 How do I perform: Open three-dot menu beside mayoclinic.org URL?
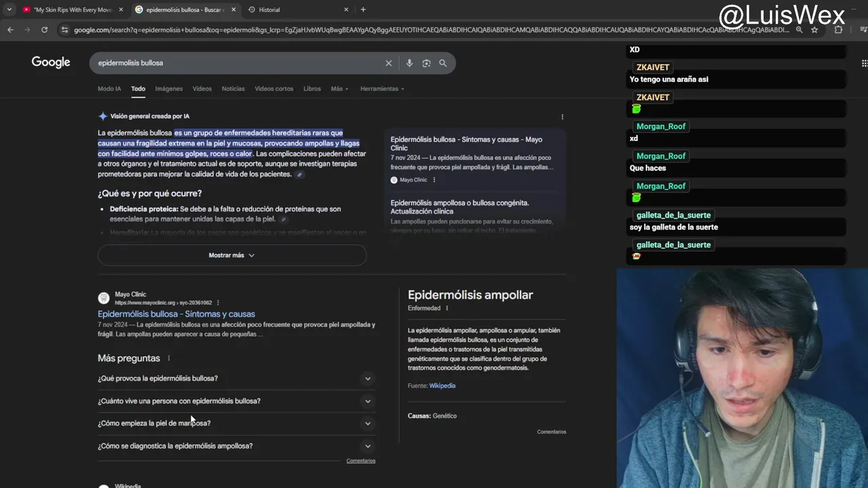pos(218,303)
